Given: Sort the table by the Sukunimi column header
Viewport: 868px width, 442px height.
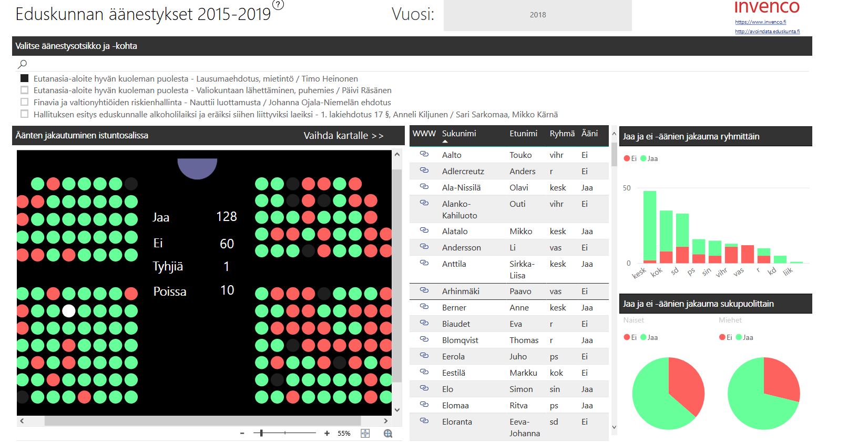Looking at the screenshot, I should pos(458,134).
